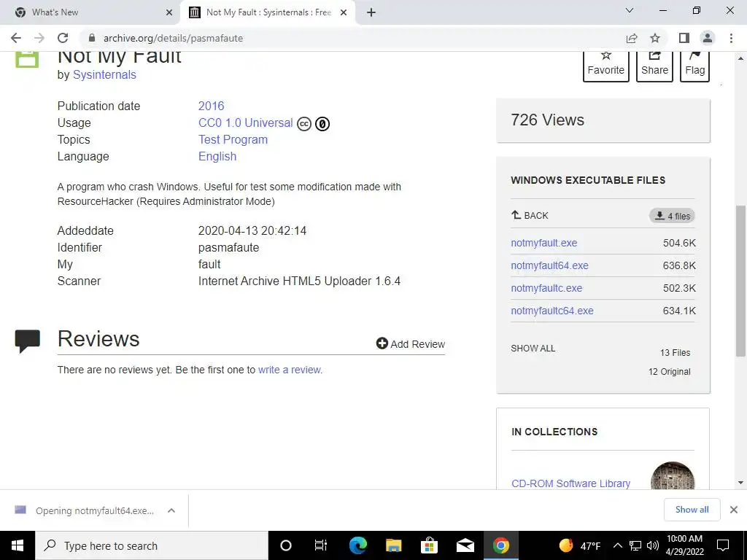Download notmyfaultc.exe
The width and height of the screenshot is (747, 560).
point(546,288)
